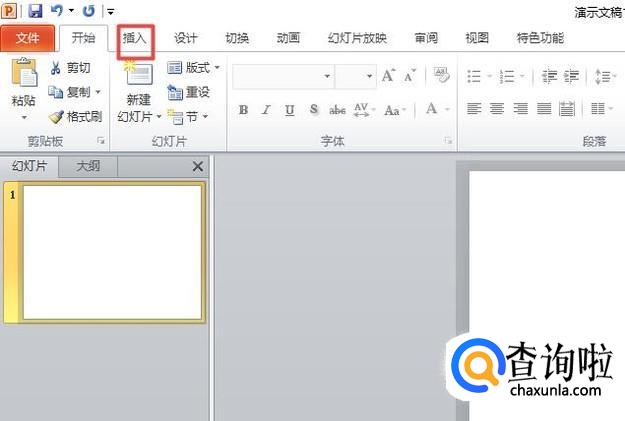This screenshot has width=625, height=421.
Task: Open the 版式 (Layout) dropdown
Action: tap(193, 68)
